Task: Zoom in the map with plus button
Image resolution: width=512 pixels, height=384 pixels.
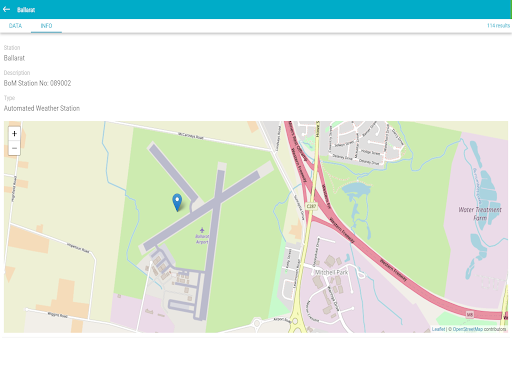Action: [14, 134]
